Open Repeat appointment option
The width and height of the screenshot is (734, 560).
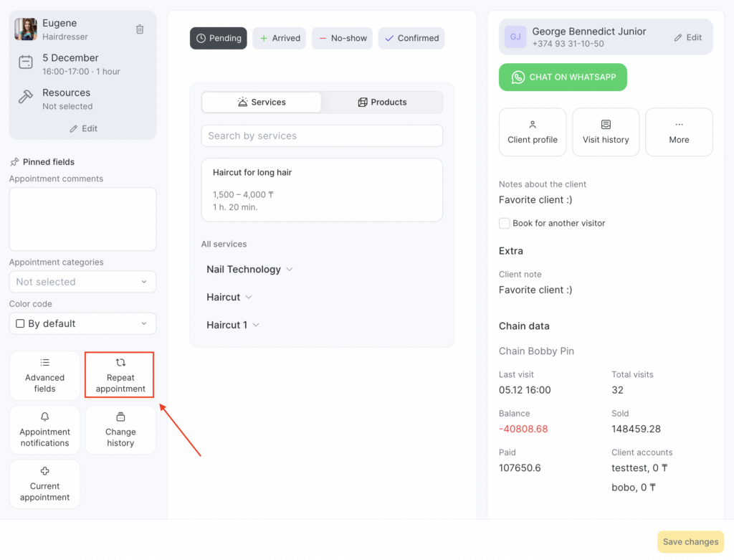120,376
